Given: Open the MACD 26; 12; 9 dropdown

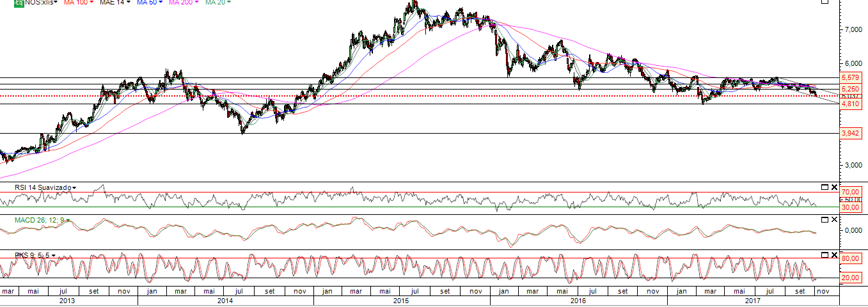Looking at the screenshot, I should pos(67,220).
